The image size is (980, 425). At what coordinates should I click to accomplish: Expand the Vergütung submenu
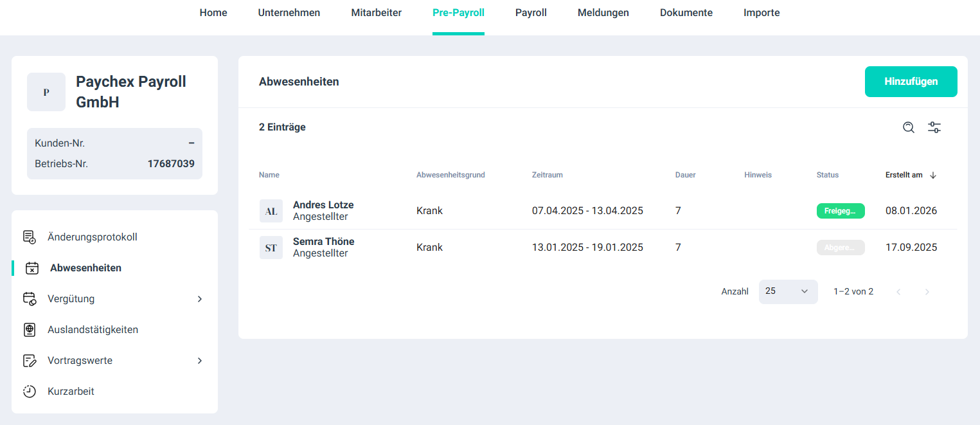click(199, 299)
